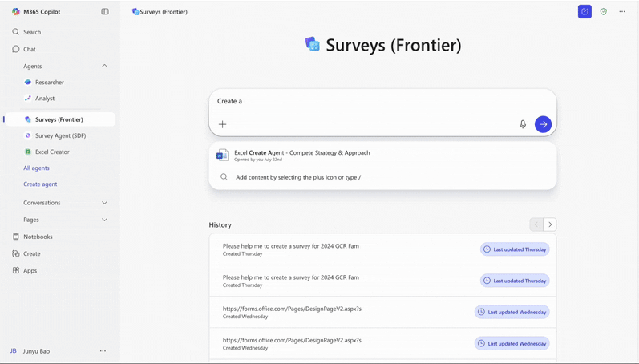Expand the Pages section
Screen dimensions: 639x364
(x=105, y=220)
